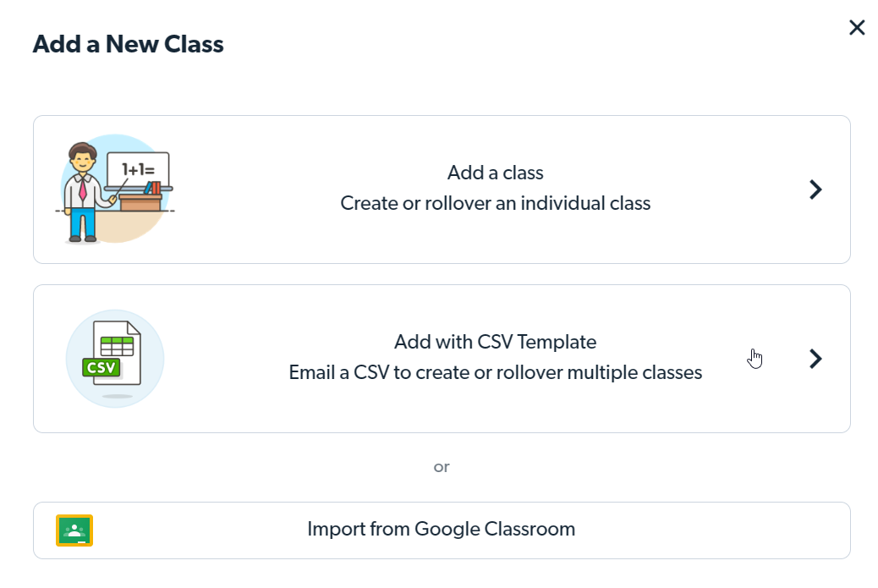Click the chevron next to Add a class

[815, 190]
